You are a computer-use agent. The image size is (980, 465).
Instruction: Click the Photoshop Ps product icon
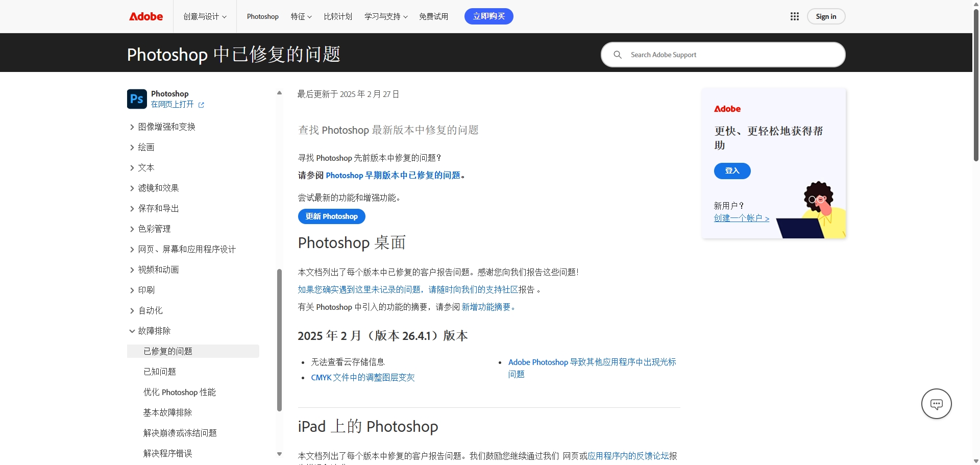[x=137, y=99]
